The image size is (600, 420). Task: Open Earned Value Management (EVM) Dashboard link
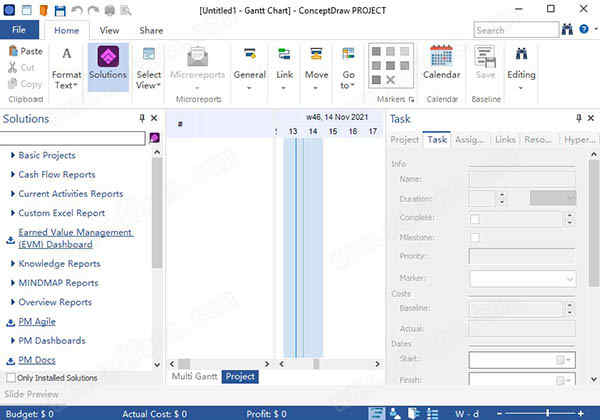click(76, 238)
